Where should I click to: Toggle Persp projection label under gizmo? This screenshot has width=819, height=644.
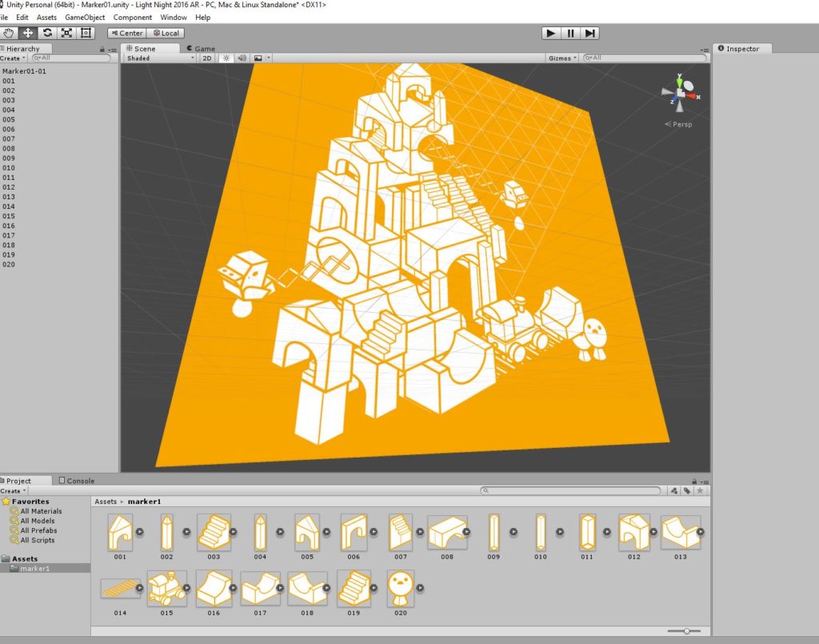coord(678,124)
